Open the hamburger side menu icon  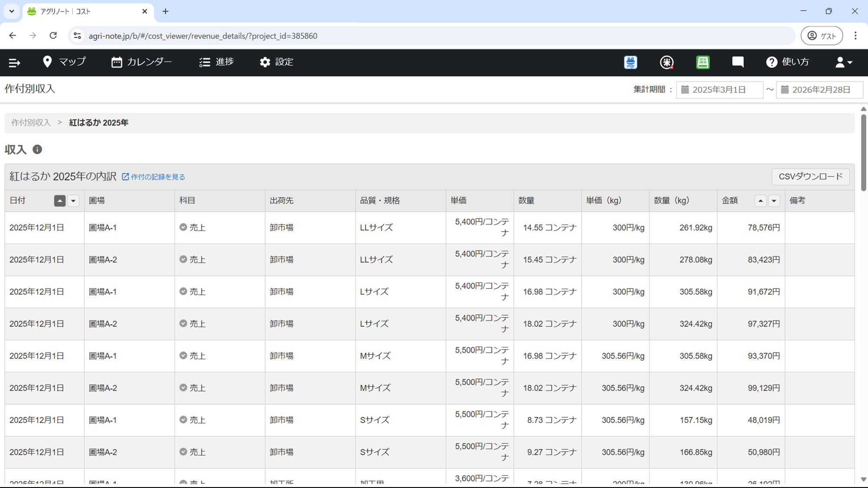14,62
